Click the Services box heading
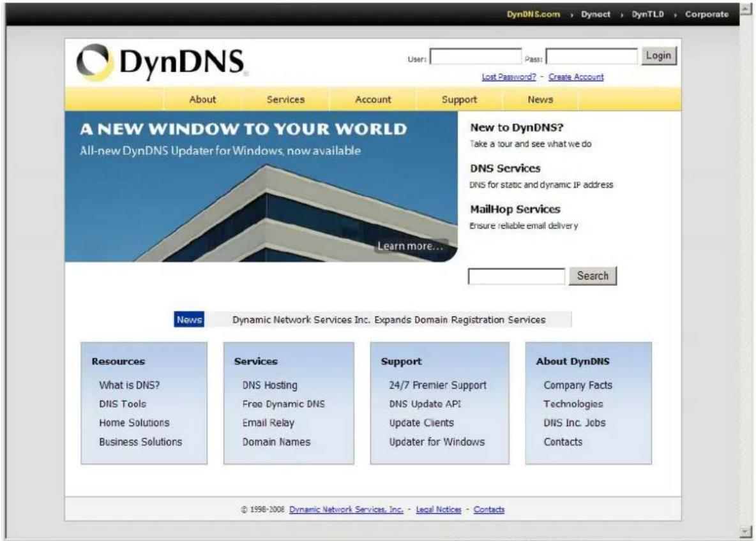Screen dimensions: 756x541 (255, 361)
